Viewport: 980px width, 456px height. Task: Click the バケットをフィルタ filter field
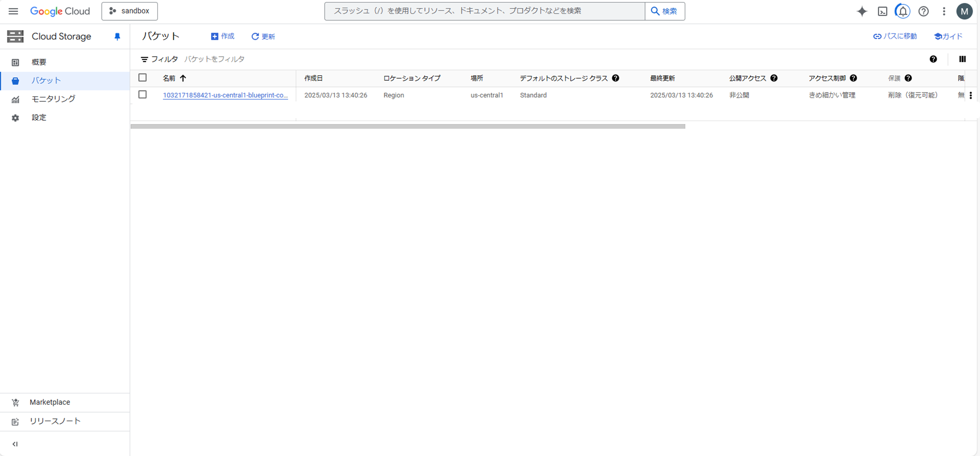214,59
